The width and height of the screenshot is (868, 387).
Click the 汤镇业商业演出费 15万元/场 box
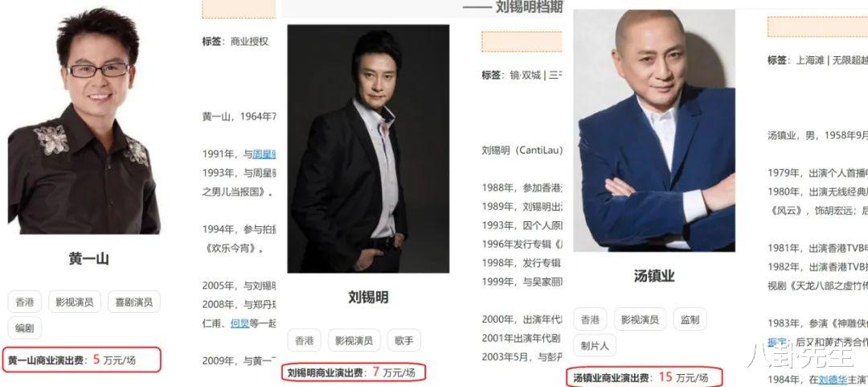point(645,378)
